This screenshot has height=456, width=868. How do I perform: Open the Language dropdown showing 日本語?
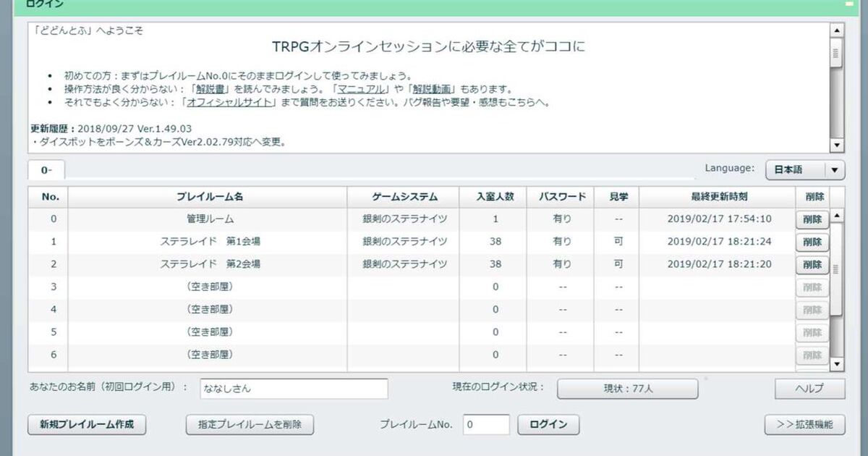coord(805,170)
